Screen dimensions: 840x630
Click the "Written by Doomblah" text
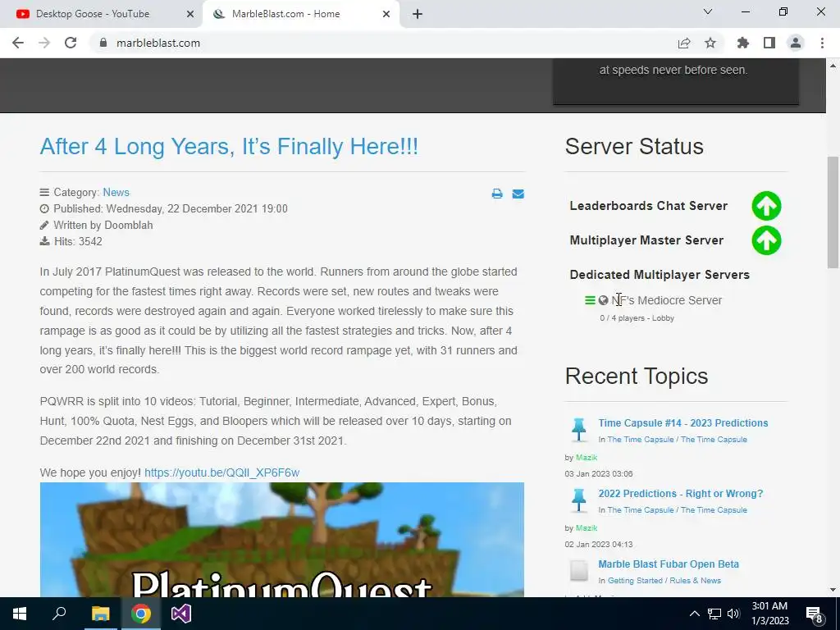coord(103,225)
